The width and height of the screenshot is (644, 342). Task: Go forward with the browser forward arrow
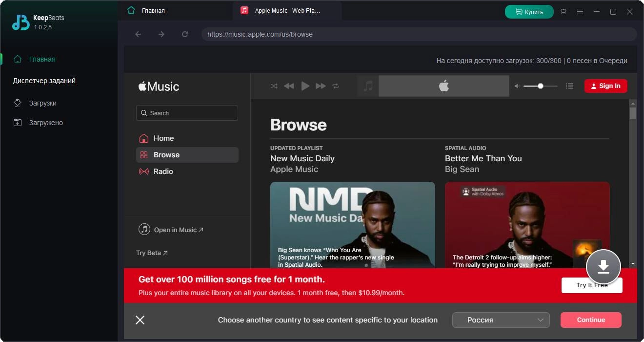coord(161,34)
